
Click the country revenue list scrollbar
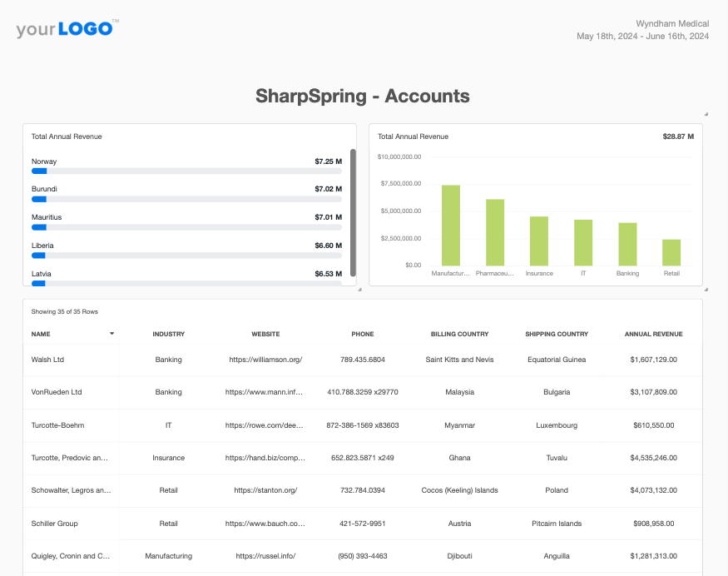click(353, 212)
